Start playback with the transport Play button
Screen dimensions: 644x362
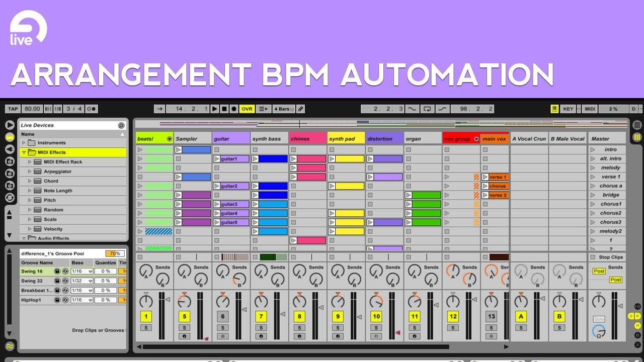pyautogui.click(x=215, y=109)
